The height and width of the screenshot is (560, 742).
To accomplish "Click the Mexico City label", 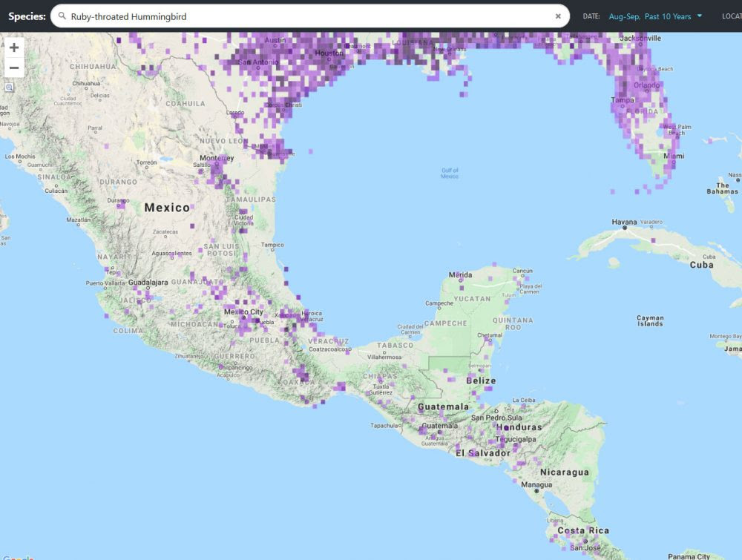I will [243, 312].
